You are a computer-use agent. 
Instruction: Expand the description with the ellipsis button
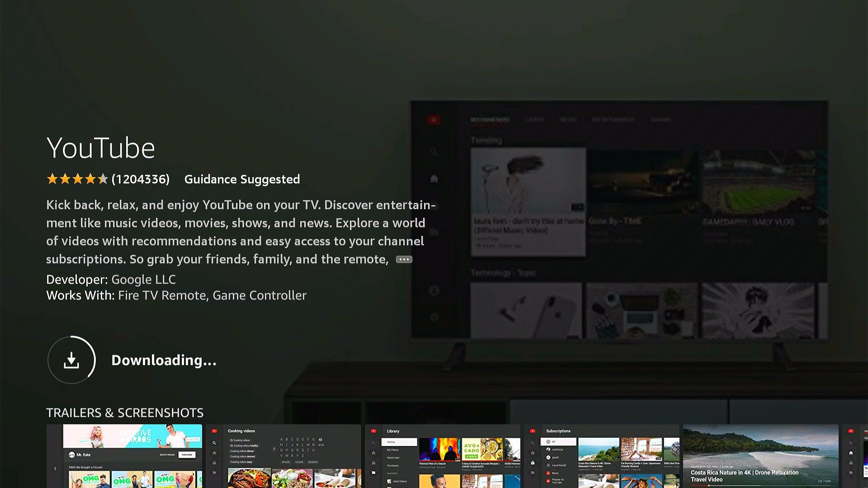click(404, 259)
